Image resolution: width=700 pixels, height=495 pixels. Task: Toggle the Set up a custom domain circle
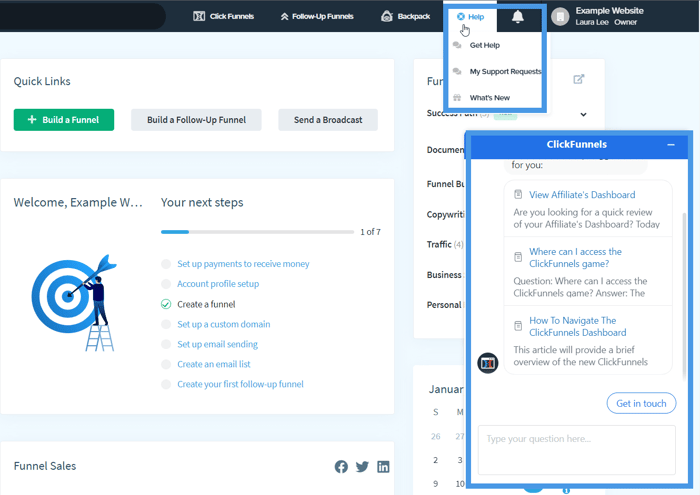[x=166, y=324]
